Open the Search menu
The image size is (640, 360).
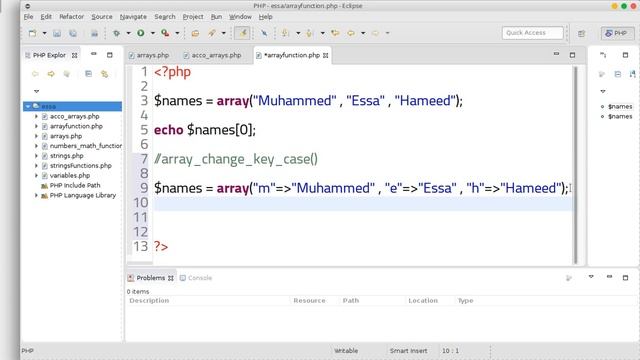pyautogui.click(x=165, y=17)
